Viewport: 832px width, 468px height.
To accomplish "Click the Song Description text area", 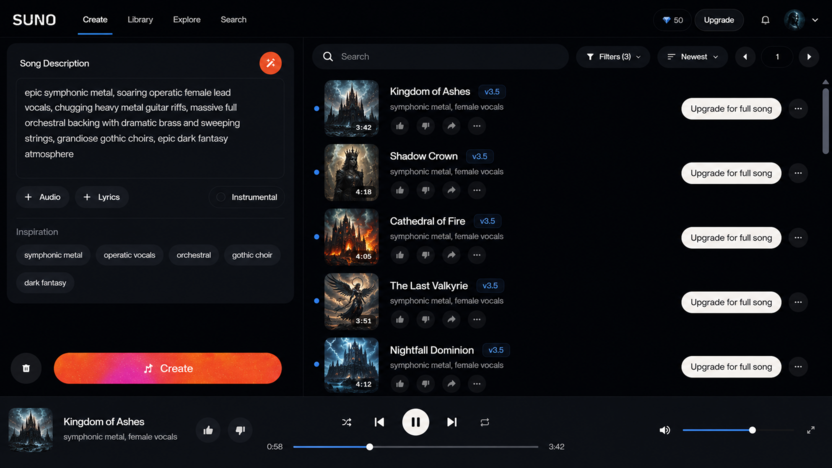I will (150, 128).
